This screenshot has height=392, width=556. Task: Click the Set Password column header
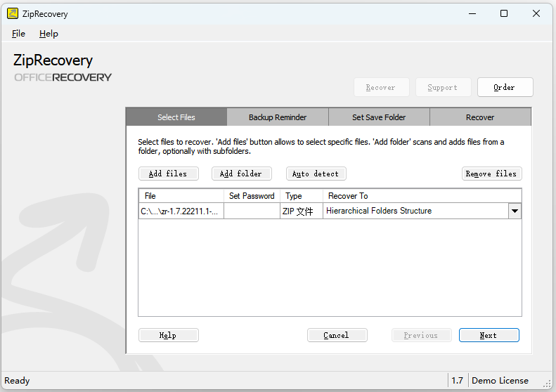click(252, 196)
